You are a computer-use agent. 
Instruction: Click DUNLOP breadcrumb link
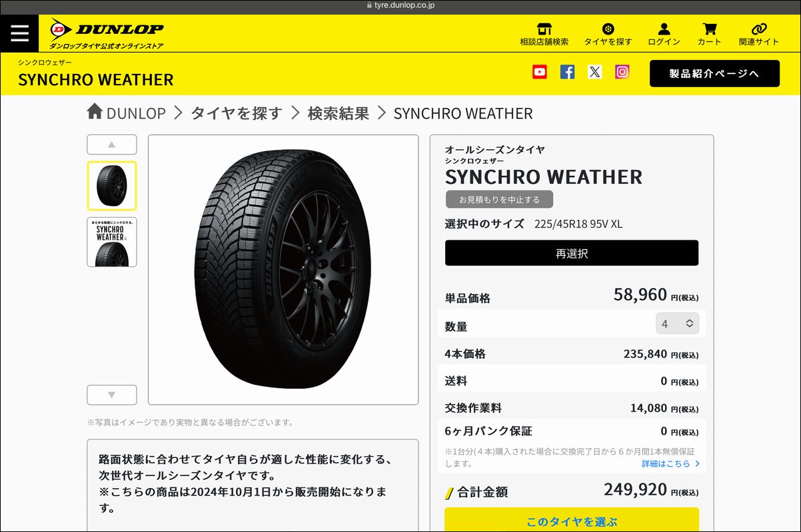point(136,113)
